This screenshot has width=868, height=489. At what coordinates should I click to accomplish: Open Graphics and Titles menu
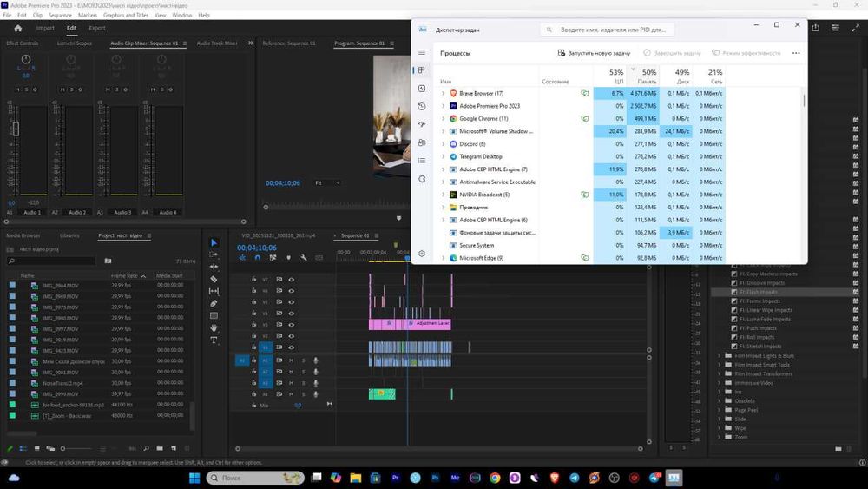pyautogui.click(x=126, y=15)
